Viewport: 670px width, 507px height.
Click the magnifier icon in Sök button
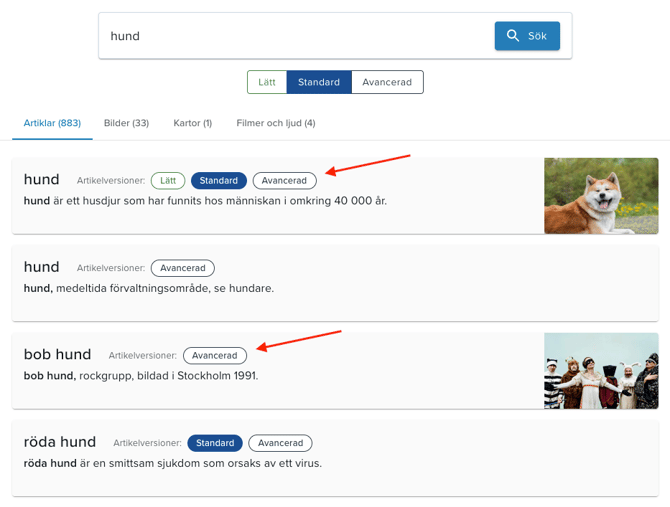(513, 35)
